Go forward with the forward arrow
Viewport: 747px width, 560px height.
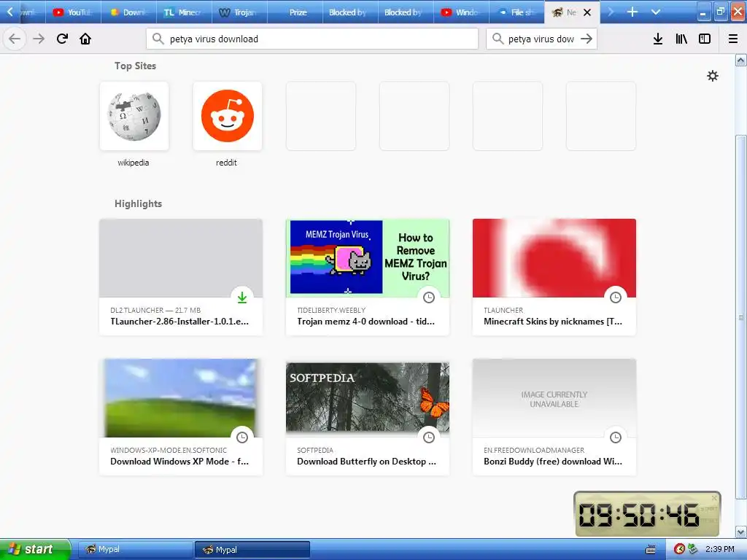39,39
